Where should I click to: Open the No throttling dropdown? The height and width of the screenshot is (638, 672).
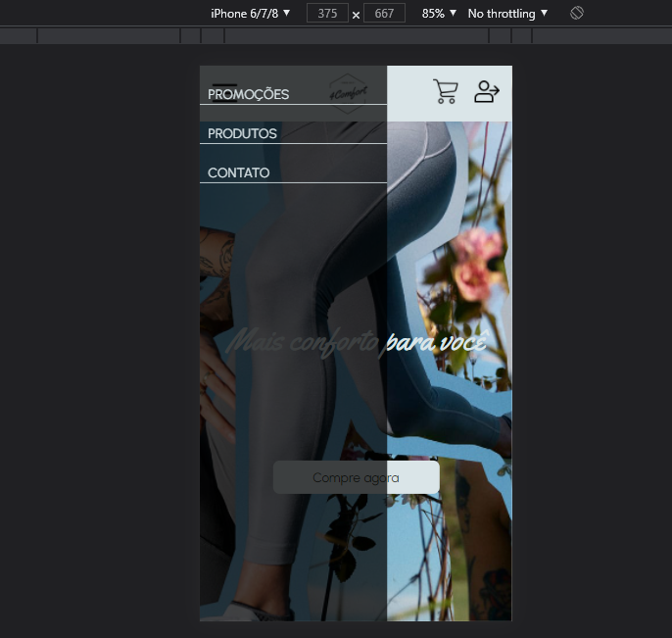coord(507,14)
